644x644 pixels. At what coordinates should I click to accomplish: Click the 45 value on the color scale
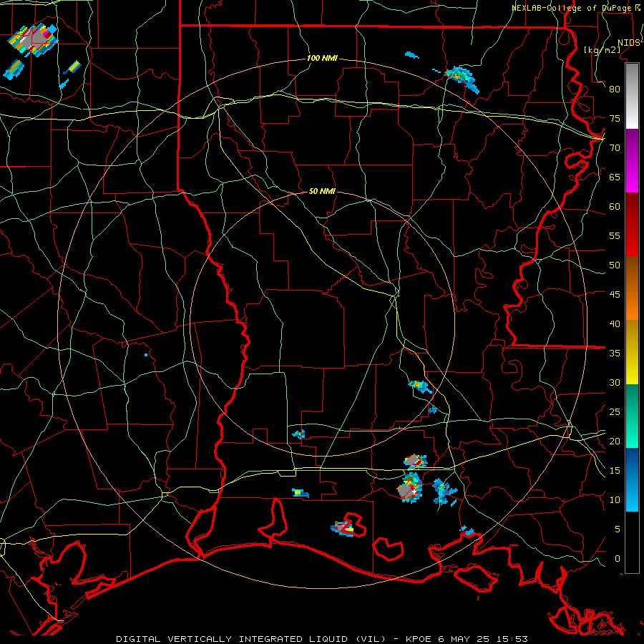(x=615, y=295)
